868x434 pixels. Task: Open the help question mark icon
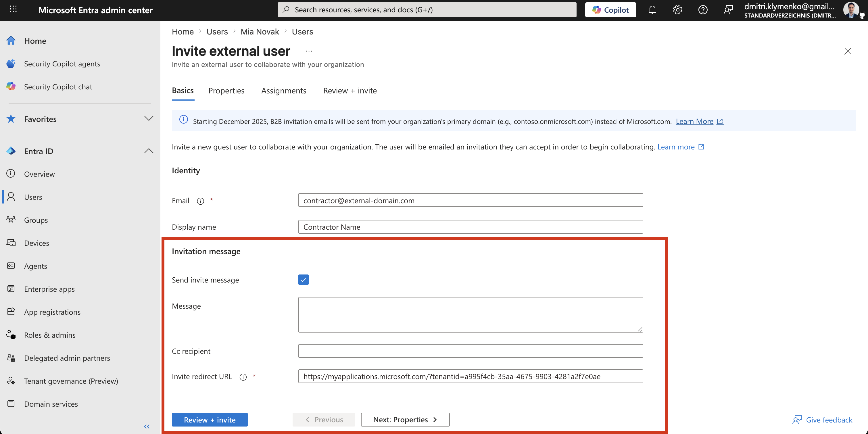[x=702, y=10]
